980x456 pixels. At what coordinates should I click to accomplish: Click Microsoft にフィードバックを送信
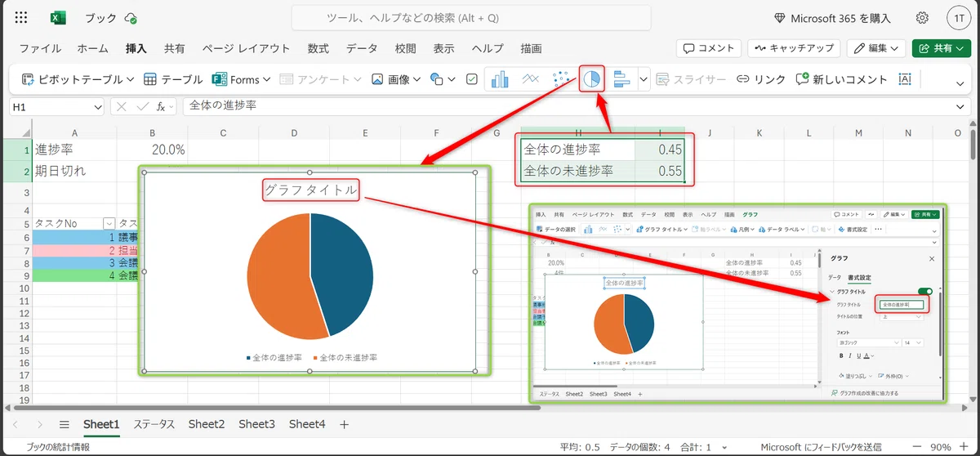[x=821, y=447]
